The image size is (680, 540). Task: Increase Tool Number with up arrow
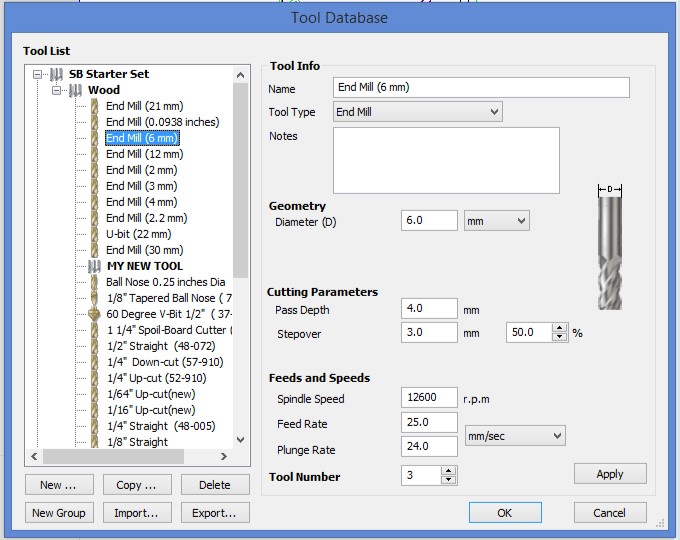coord(448,471)
